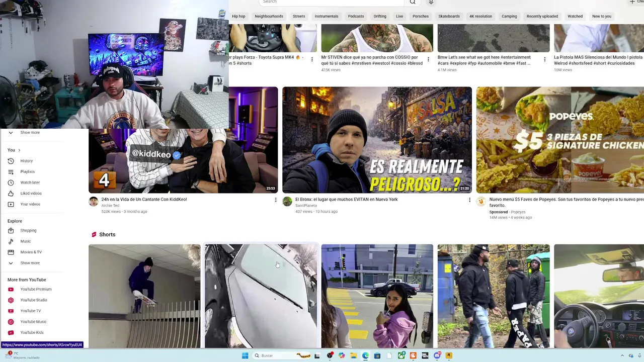Click the search magnifier button
The height and width of the screenshot is (362, 644).
413,2
